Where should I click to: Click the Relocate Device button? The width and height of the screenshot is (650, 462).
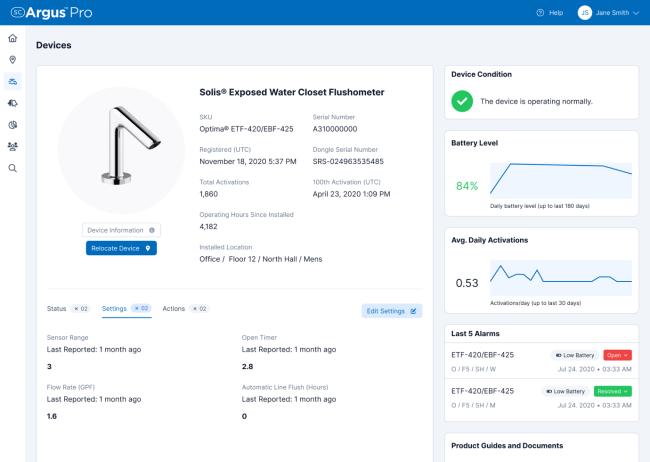(121, 248)
